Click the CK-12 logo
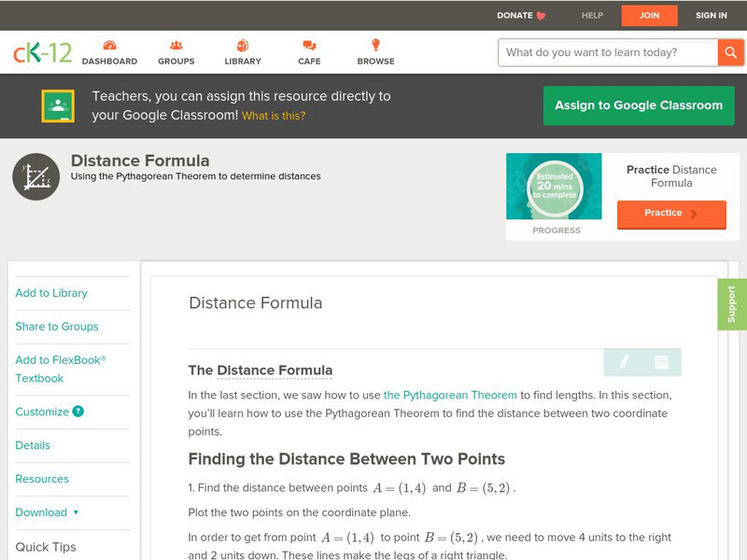 pyautogui.click(x=42, y=52)
